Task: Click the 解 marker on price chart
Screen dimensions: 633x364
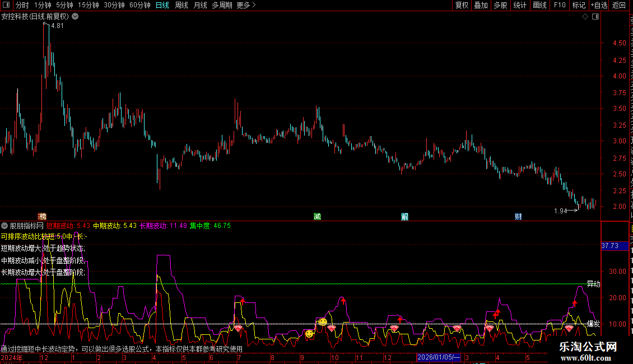Action: click(405, 217)
